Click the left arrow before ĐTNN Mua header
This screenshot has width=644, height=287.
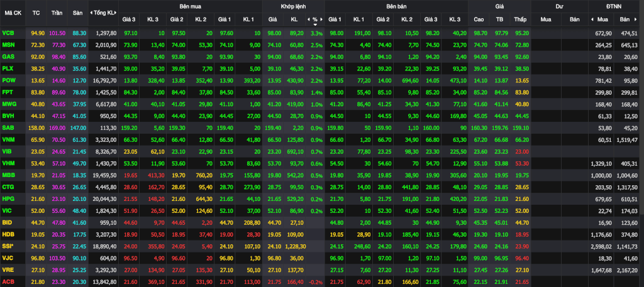click(592, 19)
